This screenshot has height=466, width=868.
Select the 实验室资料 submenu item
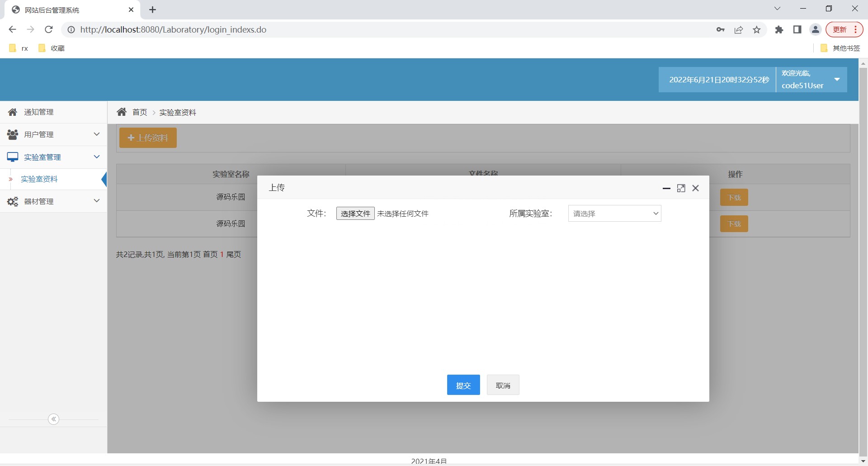click(39, 179)
